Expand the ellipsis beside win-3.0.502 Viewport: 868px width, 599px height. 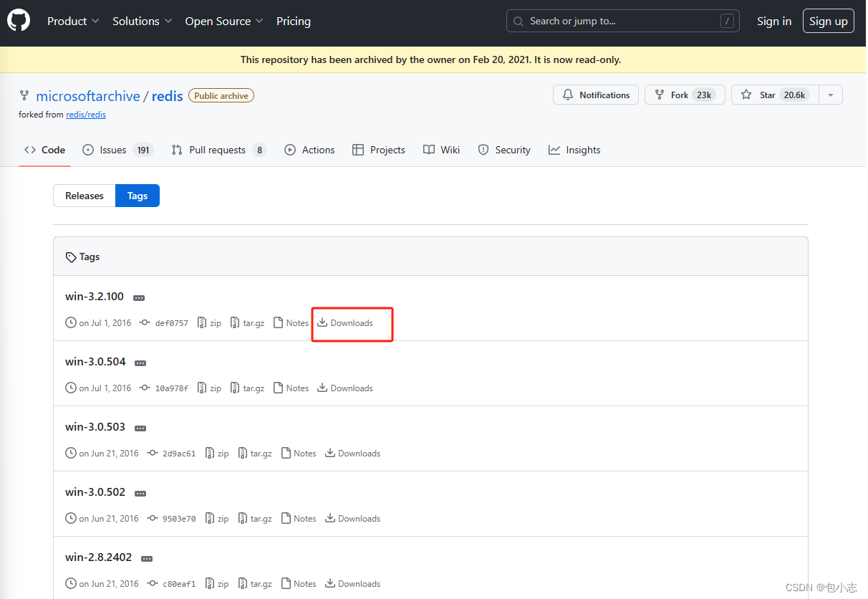point(140,493)
